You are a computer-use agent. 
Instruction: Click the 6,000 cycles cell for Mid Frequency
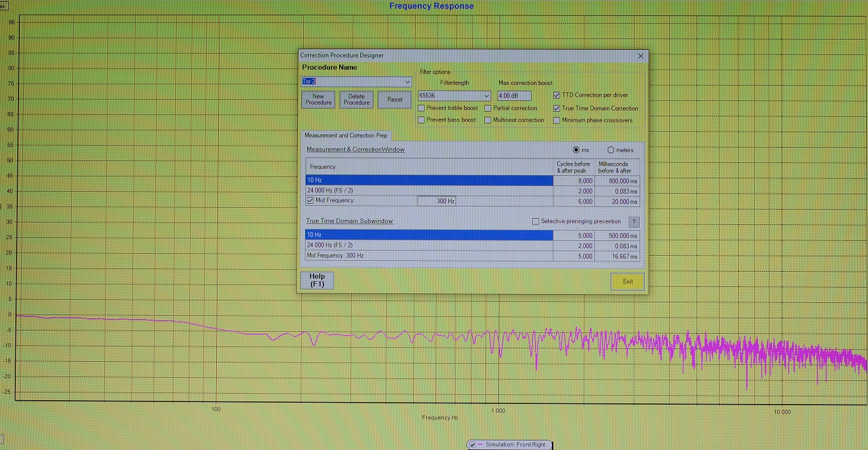click(x=574, y=201)
